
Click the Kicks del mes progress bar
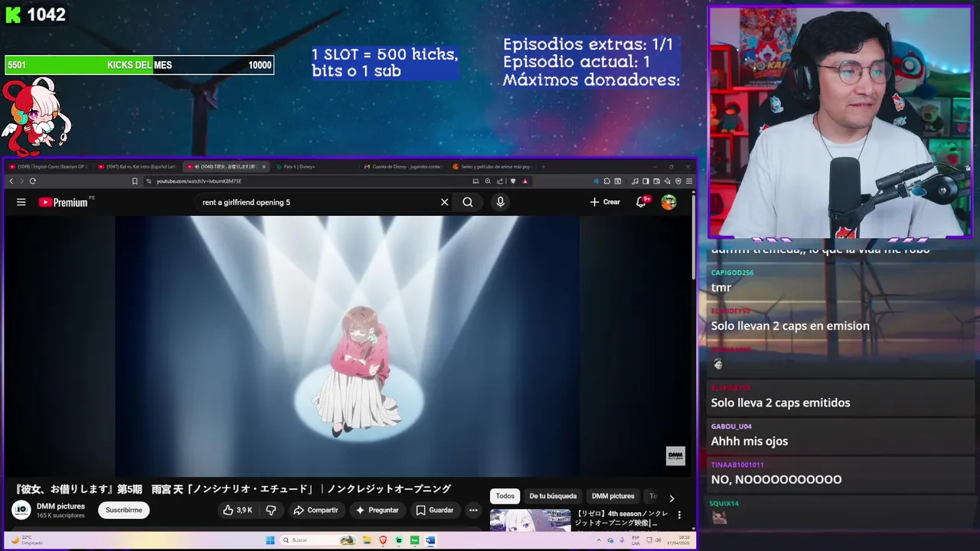[x=139, y=65]
